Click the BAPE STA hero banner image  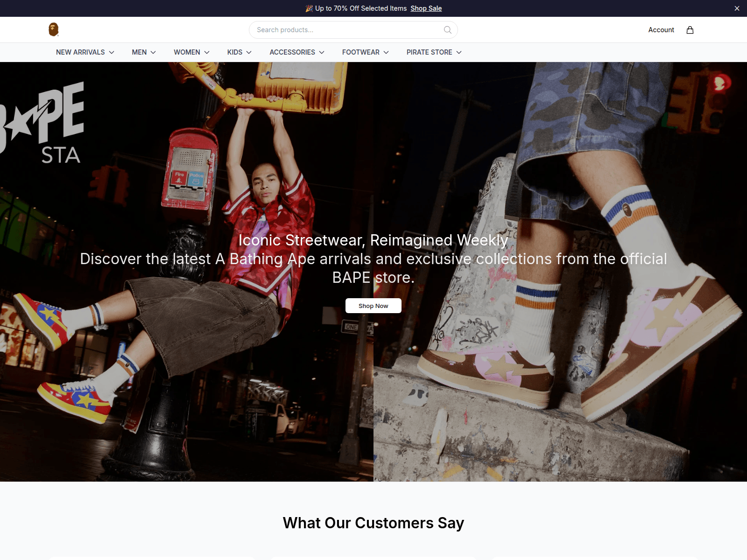click(373, 272)
